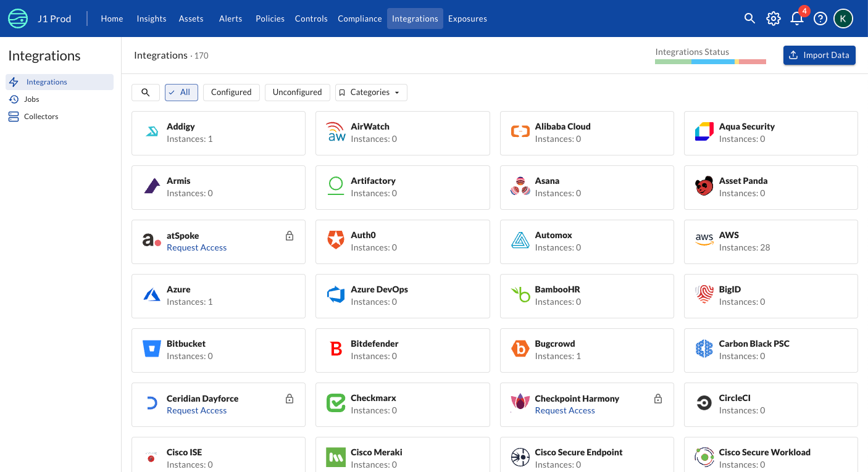
Task: Open the Assets tab
Action: tap(191, 19)
